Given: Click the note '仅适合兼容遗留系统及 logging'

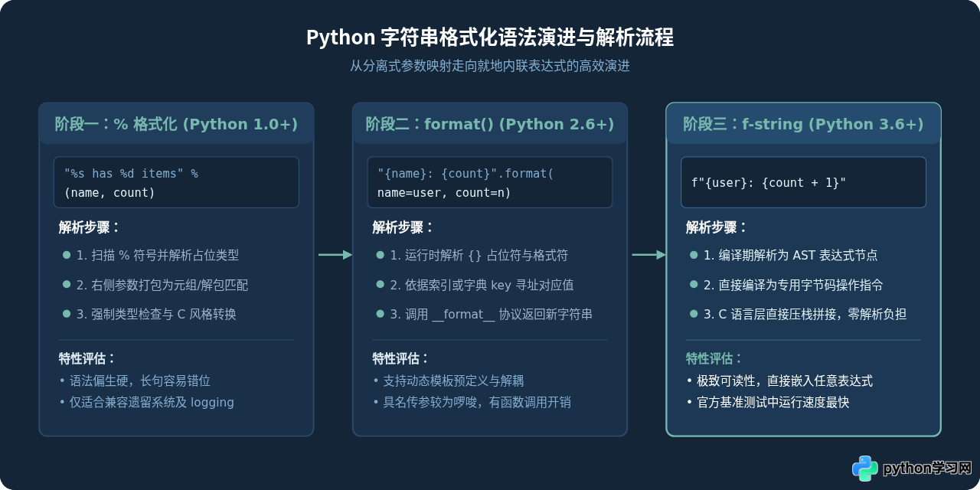Looking at the screenshot, I should (x=152, y=402).
